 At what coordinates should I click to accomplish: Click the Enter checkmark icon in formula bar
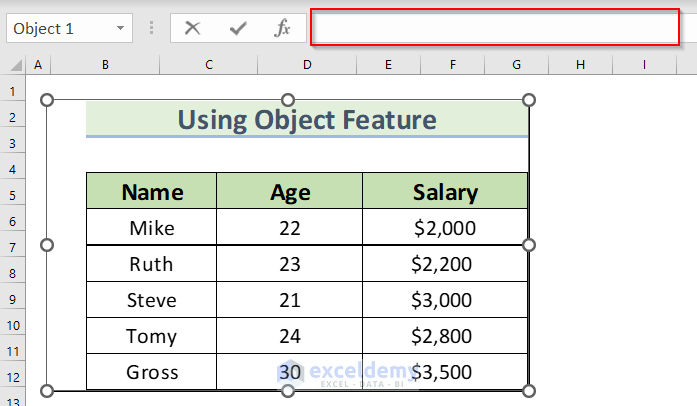click(238, 29)
